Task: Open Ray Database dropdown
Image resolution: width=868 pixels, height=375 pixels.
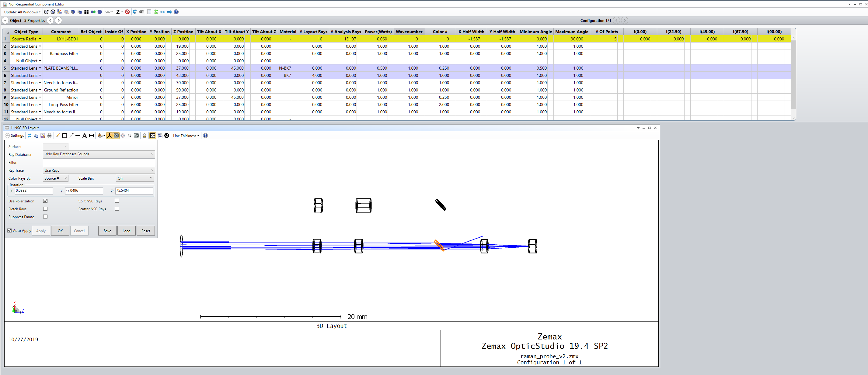Action: point(99,154)
